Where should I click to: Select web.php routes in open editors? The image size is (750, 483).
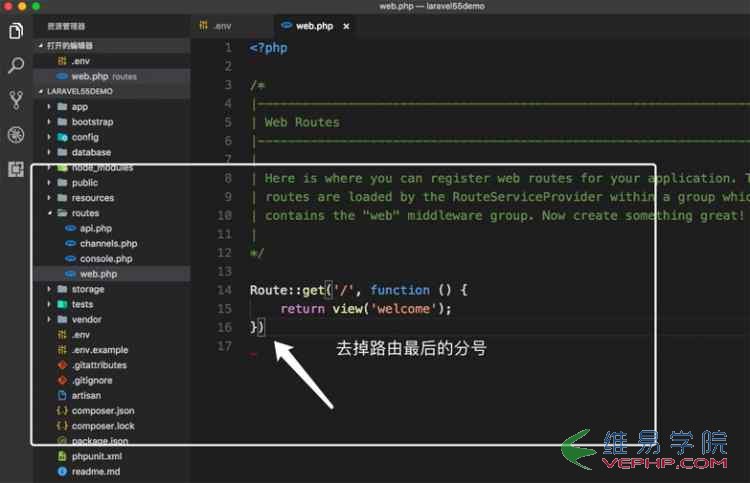click(x=111, y=77)
